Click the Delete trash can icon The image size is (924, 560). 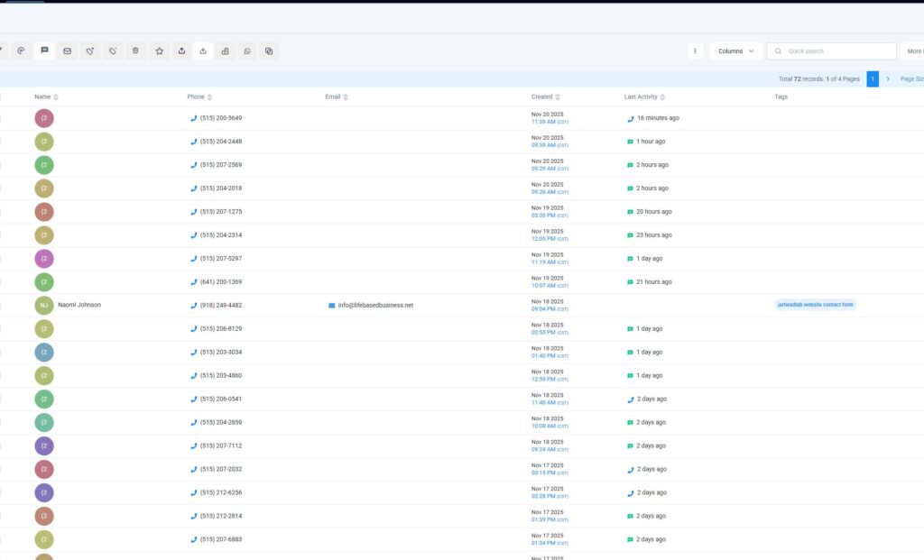pyautogui.click(x=135, y=51)
